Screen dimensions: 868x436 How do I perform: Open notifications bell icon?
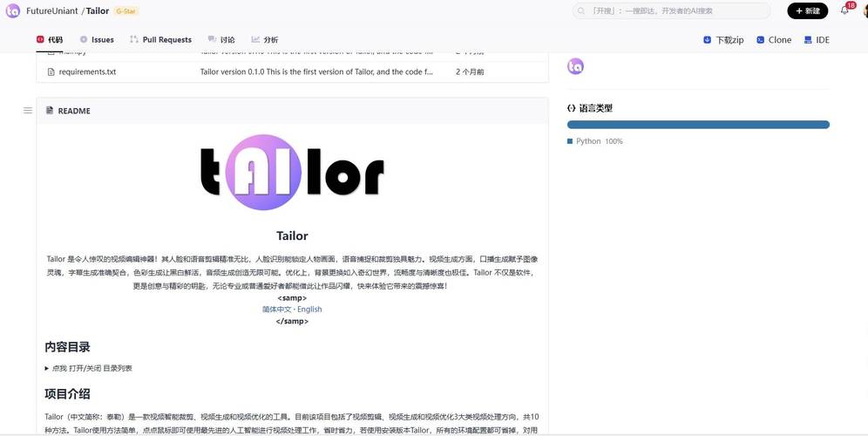coord(844,10)
